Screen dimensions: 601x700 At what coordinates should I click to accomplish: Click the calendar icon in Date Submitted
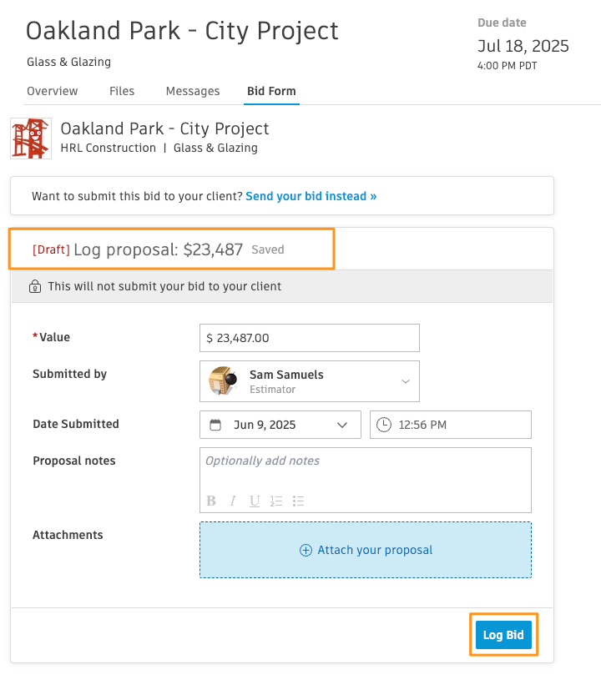[215, 425]
